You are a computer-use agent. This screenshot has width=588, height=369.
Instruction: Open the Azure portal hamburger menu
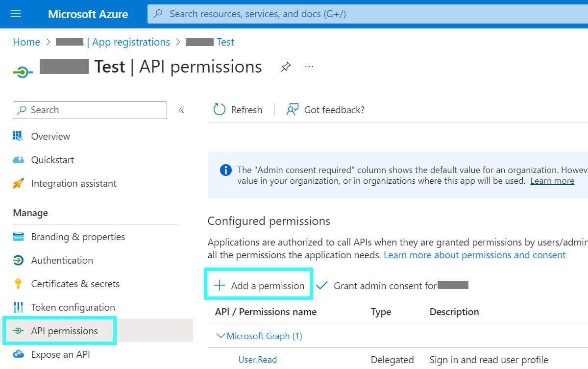pos(16,14)
